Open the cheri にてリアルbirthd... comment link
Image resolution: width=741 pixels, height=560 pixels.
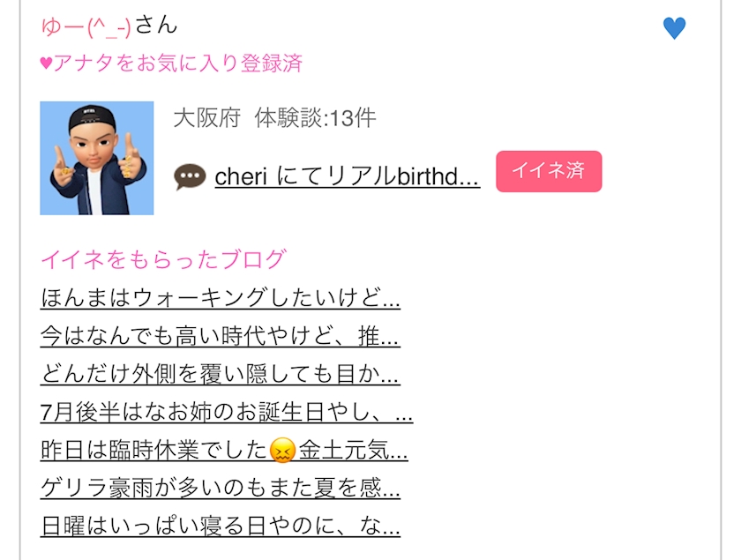pos(348,176)
